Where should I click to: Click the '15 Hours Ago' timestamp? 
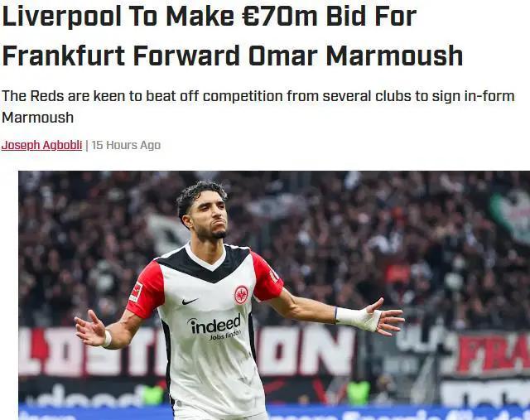tap(126, 145)
